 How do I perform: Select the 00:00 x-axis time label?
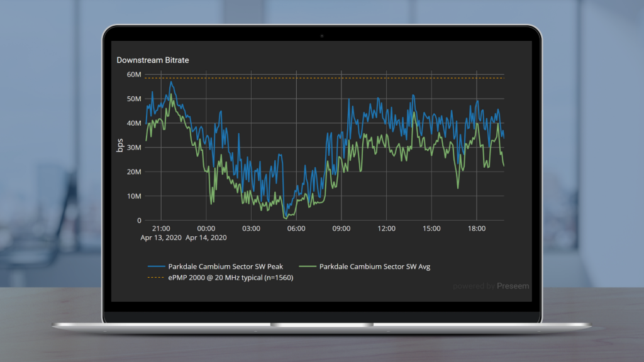pyautogui.click(x=206, y=229)
